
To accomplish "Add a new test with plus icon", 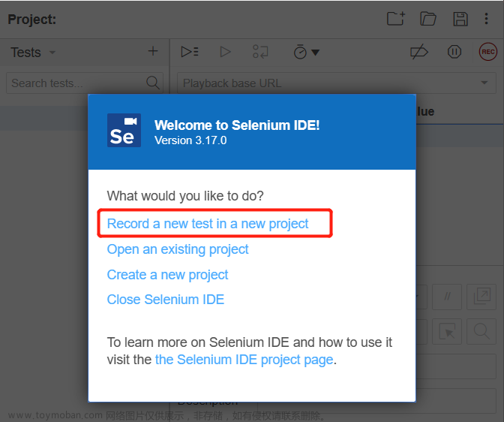I will [153, 51].
